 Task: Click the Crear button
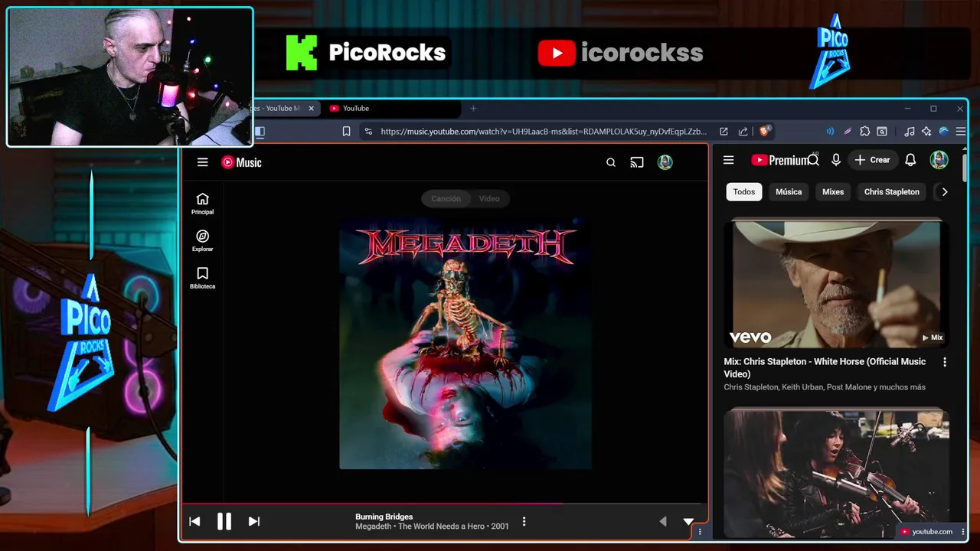tap(872, 160)
